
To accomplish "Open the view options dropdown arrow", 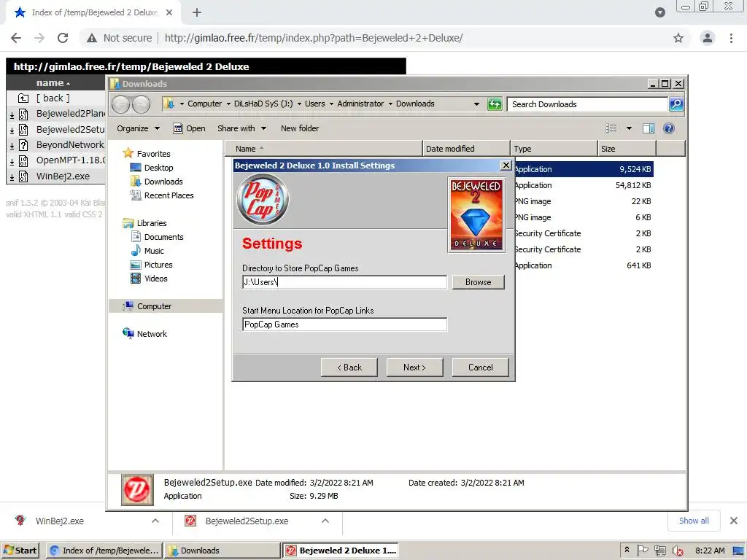I will [629, 128].
